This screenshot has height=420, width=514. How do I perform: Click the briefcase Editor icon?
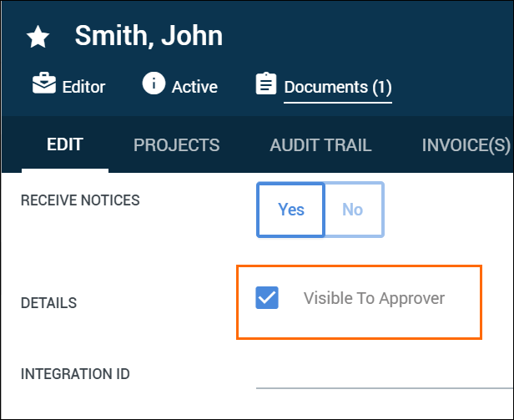tap(44, 83)
